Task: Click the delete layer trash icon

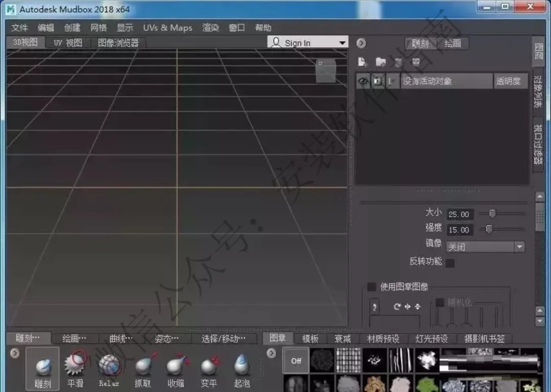Action: pos(398,63)
